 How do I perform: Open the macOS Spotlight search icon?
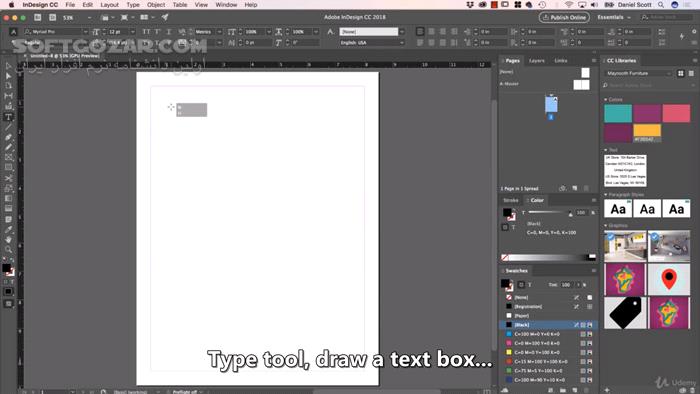click(x=661, y=4)
